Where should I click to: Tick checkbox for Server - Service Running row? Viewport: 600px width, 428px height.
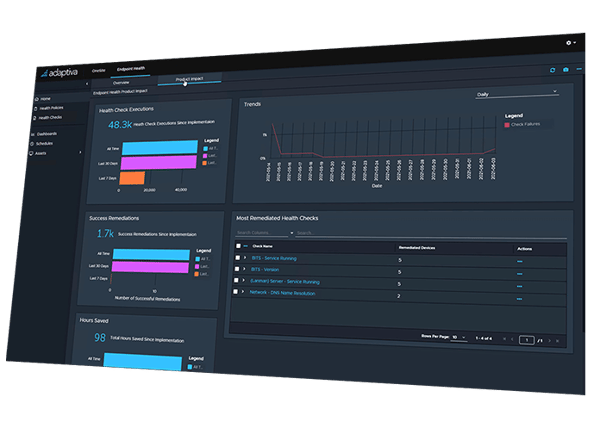click(236, 280)
